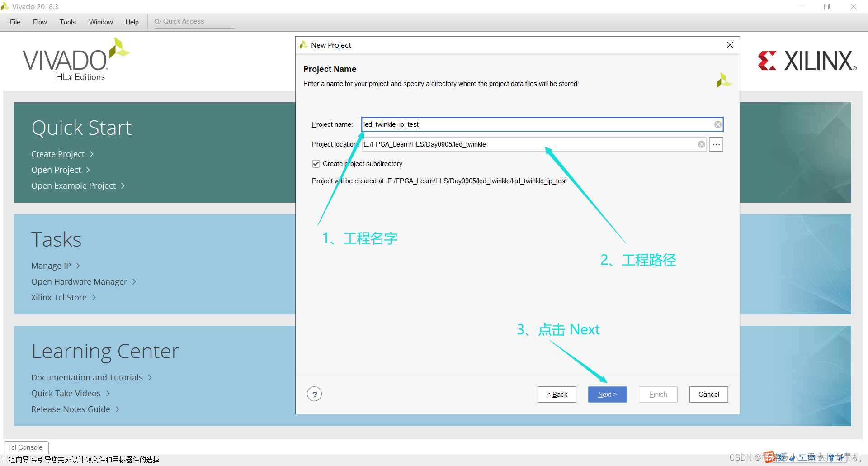Restore the Vivado main window

point(827,6)
